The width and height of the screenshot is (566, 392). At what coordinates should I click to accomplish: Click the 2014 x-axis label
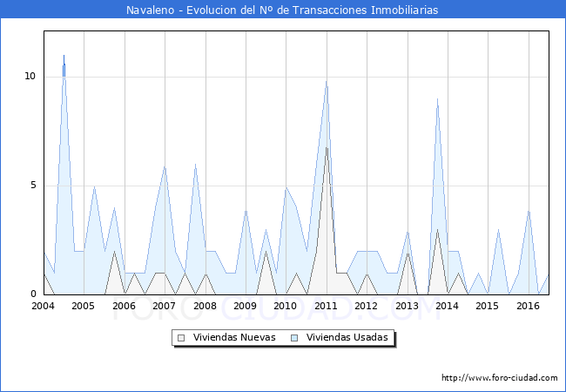(x=447, y=306)
